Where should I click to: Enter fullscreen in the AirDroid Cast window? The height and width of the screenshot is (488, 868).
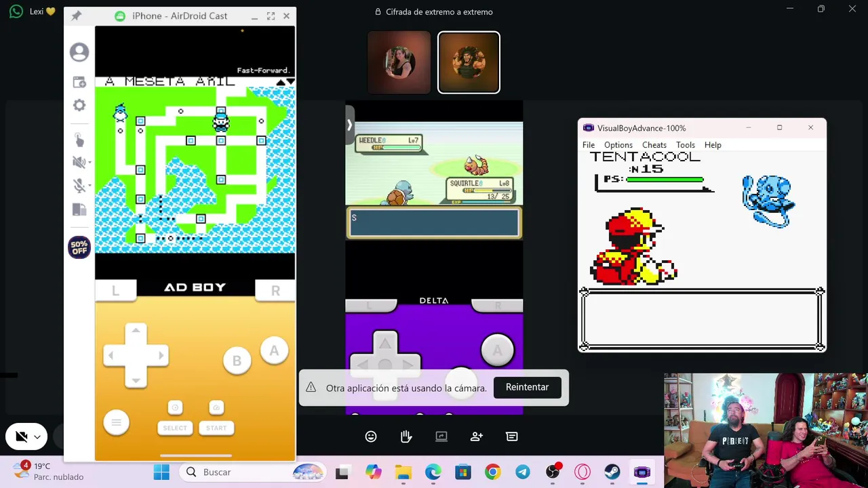271,16
